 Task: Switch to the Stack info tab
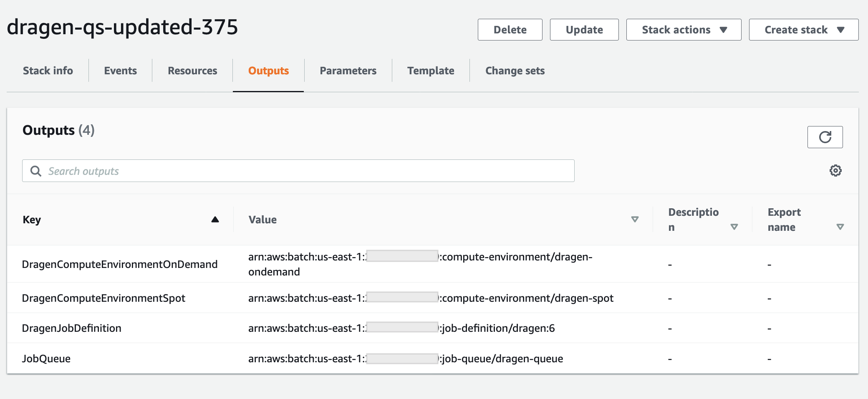click(48, 71)
